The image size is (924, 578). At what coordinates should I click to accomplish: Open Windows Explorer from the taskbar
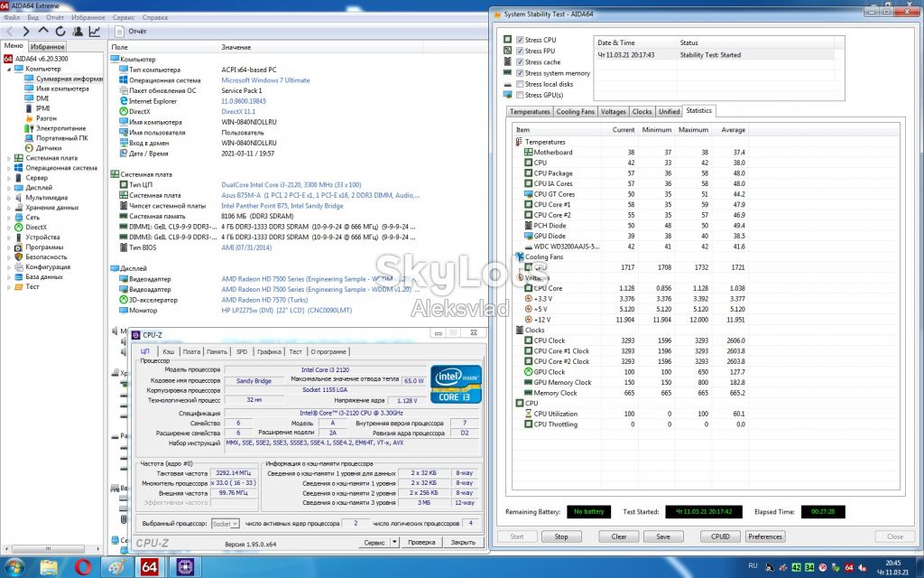[x=49, y=567]
